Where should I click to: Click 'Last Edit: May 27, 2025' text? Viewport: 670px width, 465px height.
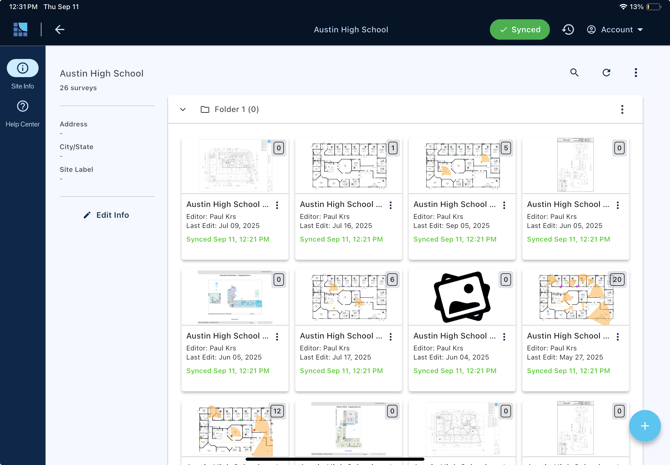point(565,357)
